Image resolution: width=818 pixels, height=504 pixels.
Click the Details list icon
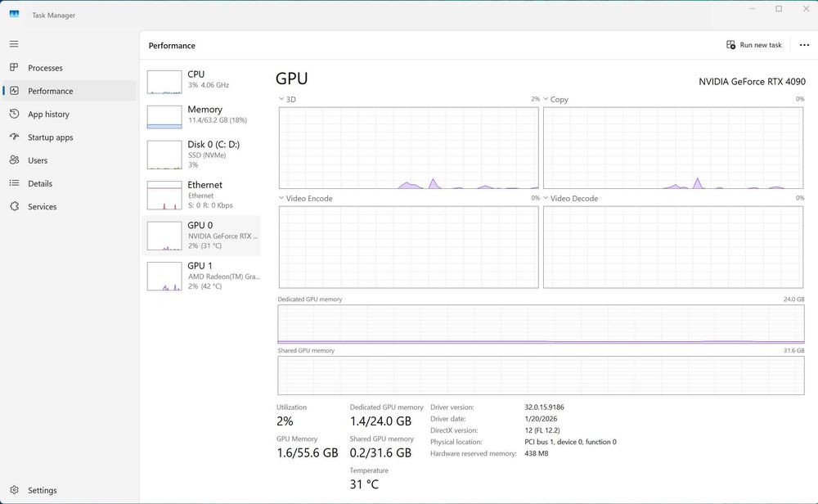click(14, 183)
